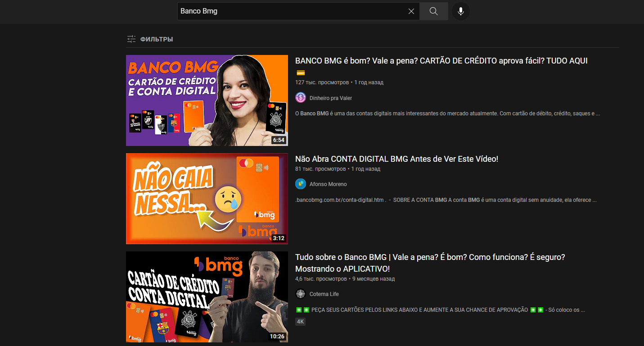Click the Dinheiro pra Valer channel avatar

click(x=301, y=98)
